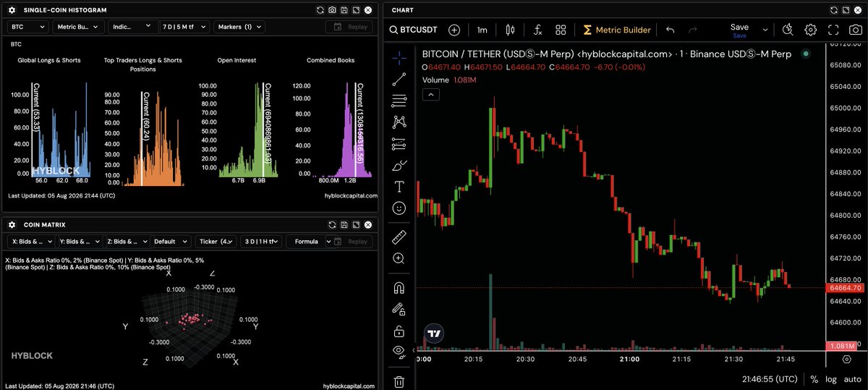Click Replay button in Single-Coin Histogram
This screenshot has height=390, width=868.
pos(349,27)
